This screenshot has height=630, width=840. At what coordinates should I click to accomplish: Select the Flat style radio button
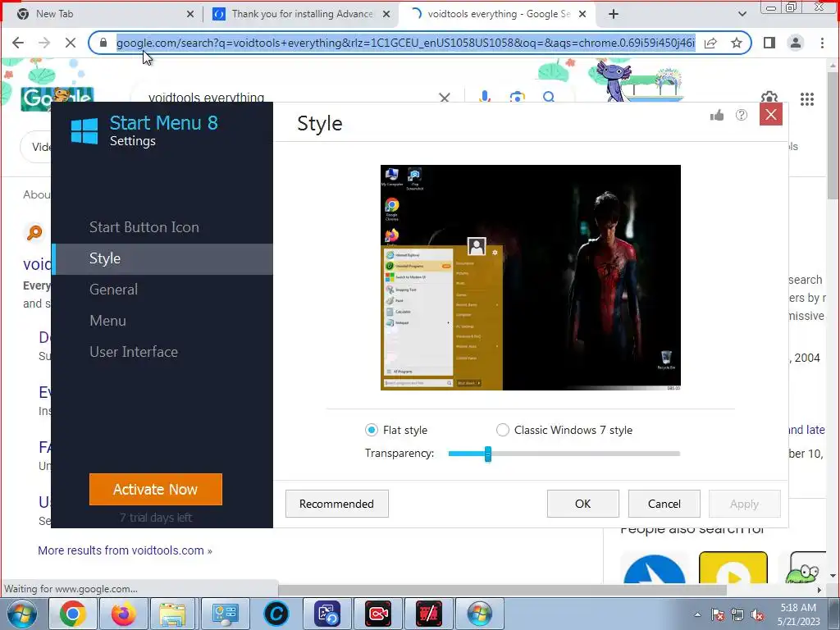[372, 430]
